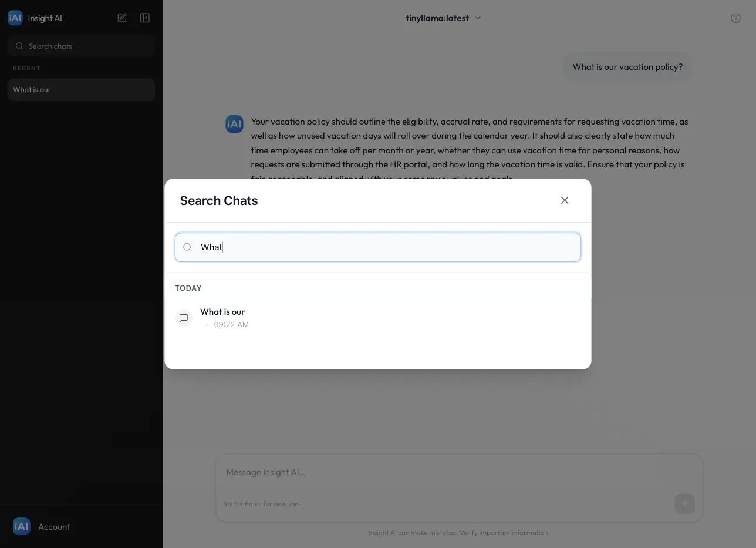This screenshot has height=548, width=756.
Task: Click the Insight AI logo in the sidebar
Action: point(15,18)
